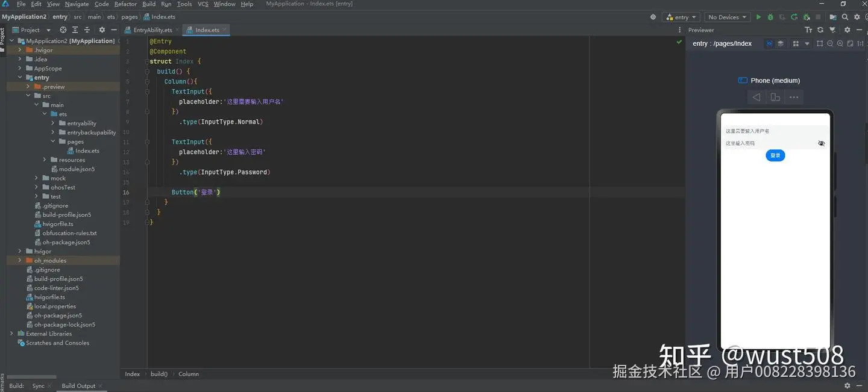Click the hot reload icon in run toolbar

pos(794,17)
